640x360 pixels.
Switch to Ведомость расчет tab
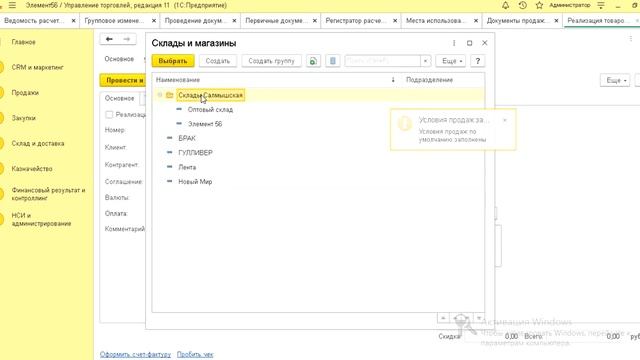point(34,20)
